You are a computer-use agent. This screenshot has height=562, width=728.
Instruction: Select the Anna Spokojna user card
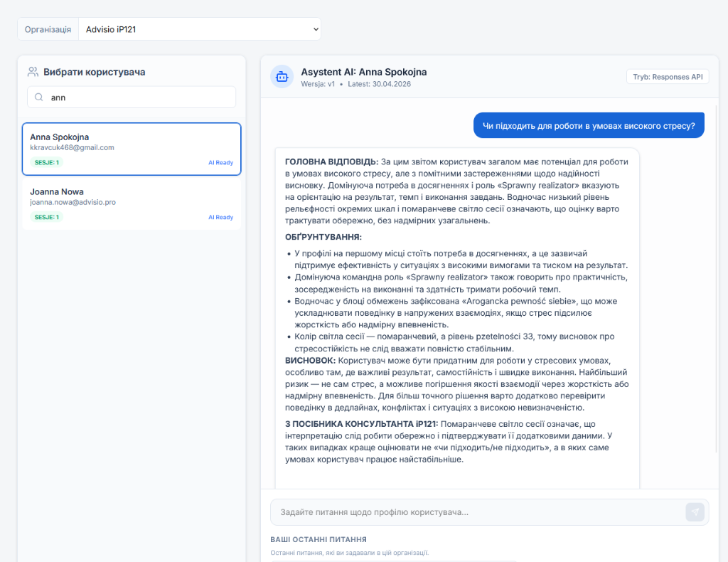(132, 149)
